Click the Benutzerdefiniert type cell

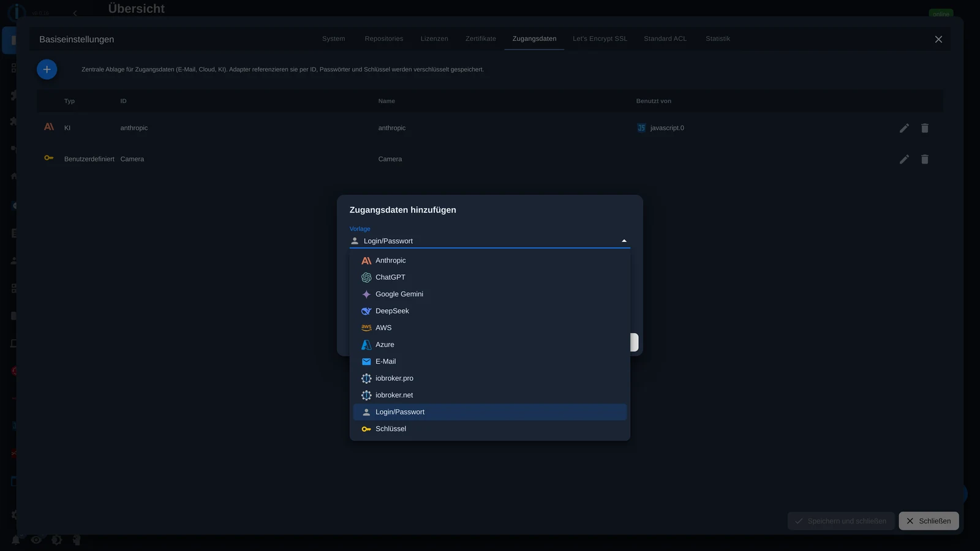tap(89, 159)
